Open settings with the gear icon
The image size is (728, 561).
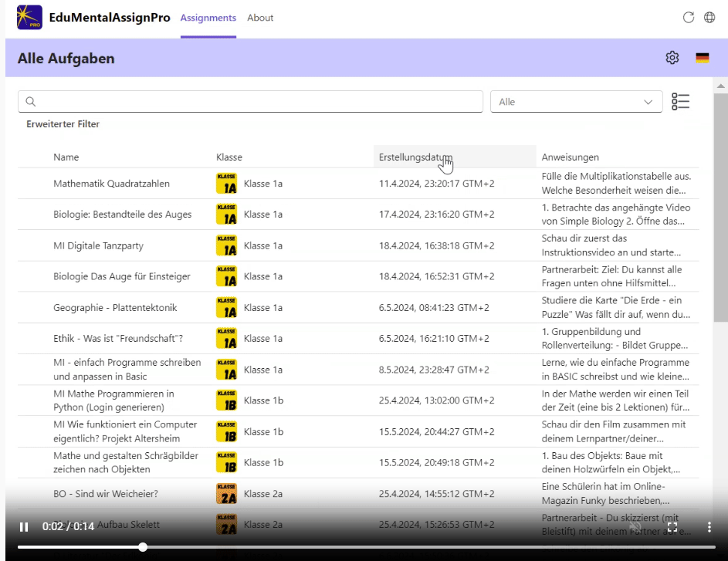(x=672, y=58)
